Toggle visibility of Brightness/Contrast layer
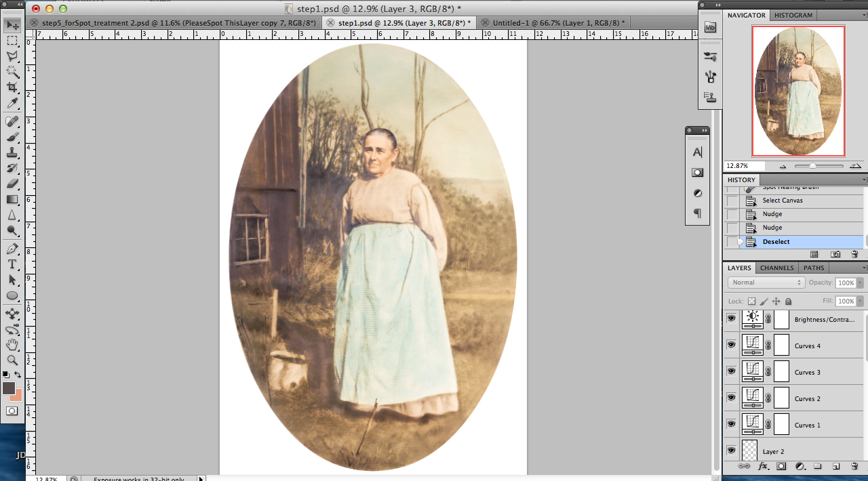This screenshot has width=868, height=481. click(x=731, y=318)
